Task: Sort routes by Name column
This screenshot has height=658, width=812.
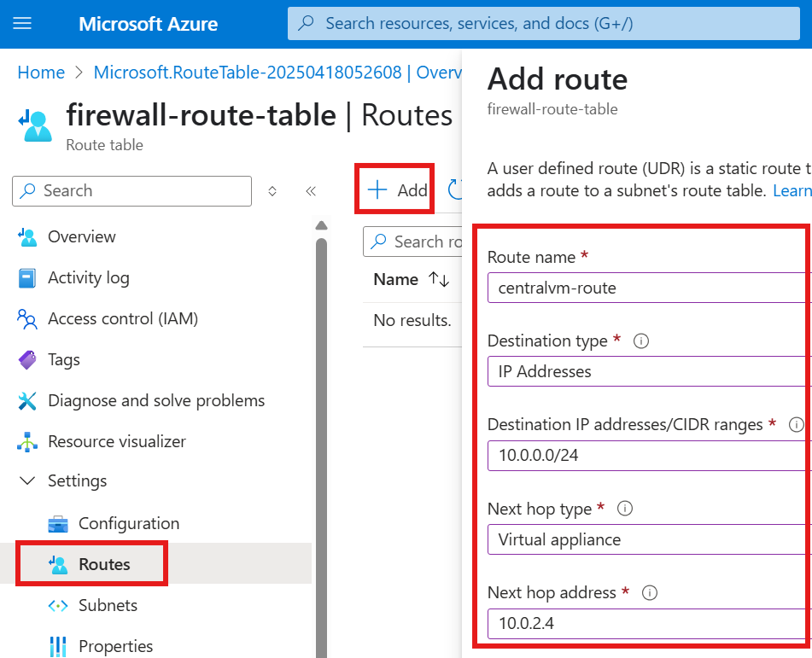Action: coord(412,280)
